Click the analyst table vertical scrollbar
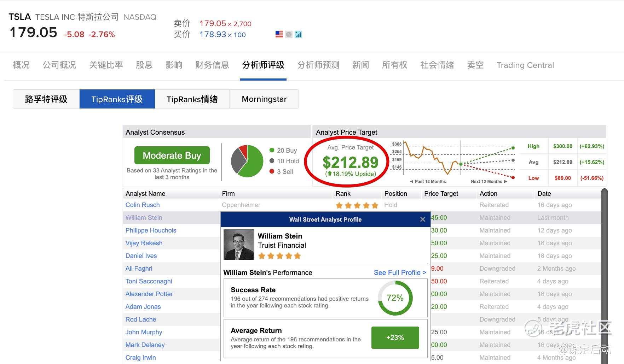 pyautogui.click(x=604, y=276)
